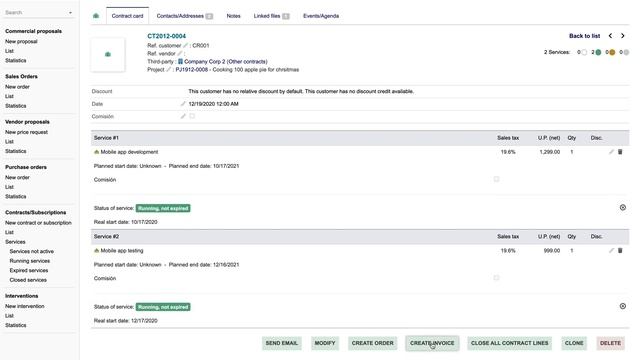Viewport: 640px width, 360px height.
Task: Click CLONE button
Action: pos(574,343)
